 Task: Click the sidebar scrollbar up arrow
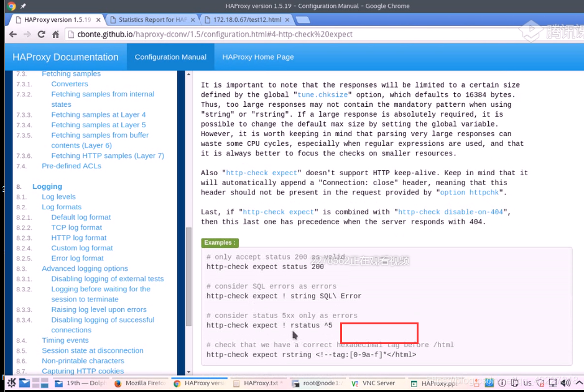pos(188,75)
